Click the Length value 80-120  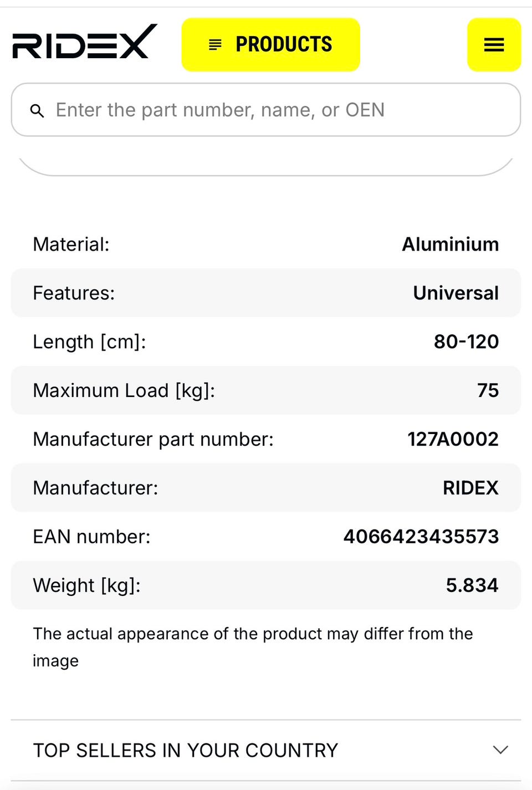click(x=466, y=342)
